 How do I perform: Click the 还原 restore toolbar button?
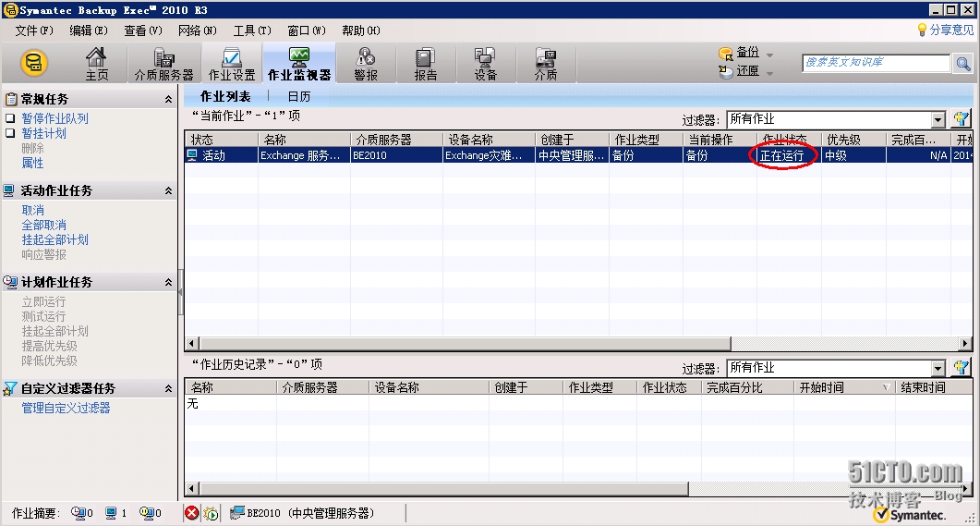[x=739, y=71]
